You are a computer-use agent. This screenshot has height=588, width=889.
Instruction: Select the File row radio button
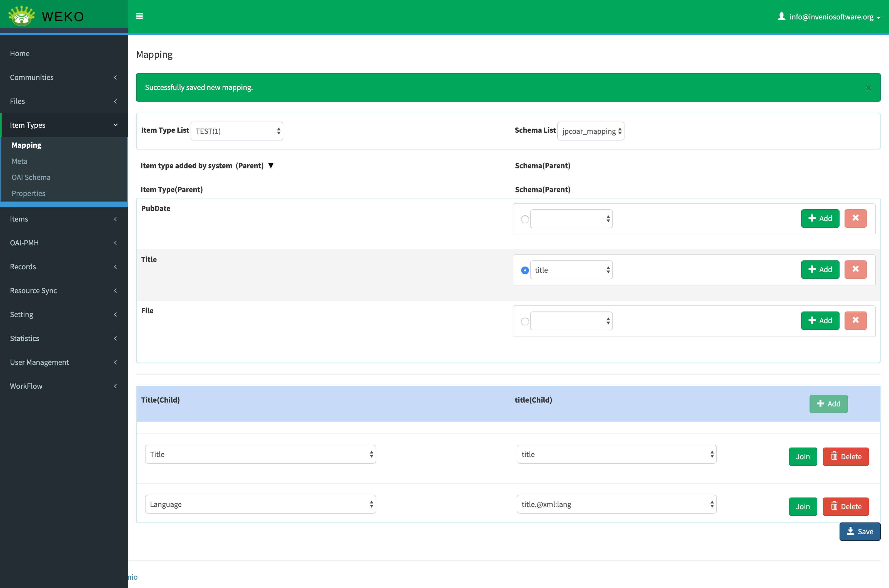525,321
